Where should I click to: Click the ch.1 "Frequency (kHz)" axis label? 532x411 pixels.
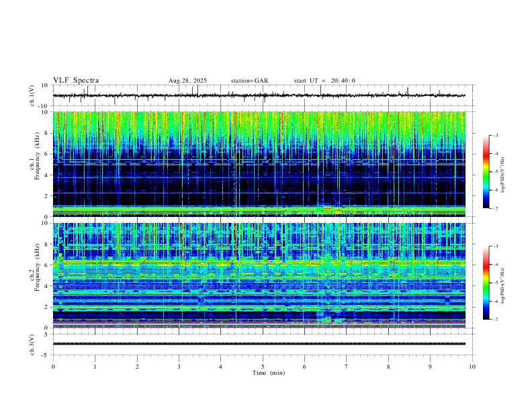37,156
